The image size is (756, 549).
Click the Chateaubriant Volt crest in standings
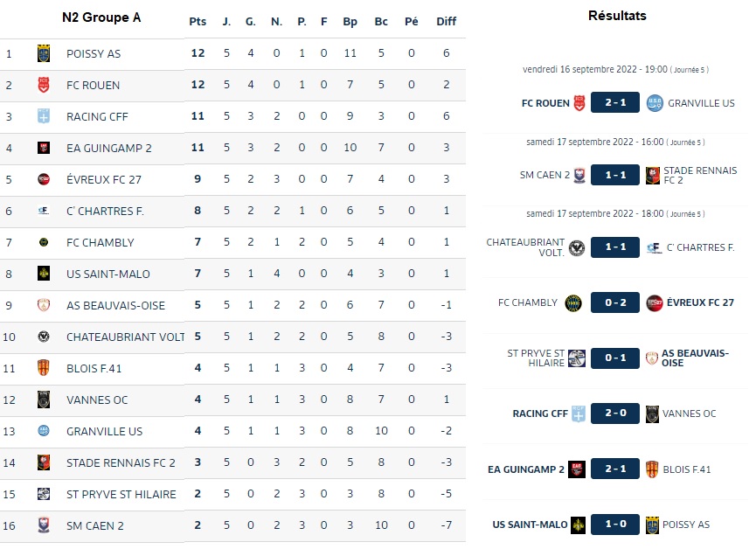pos(44,337)
